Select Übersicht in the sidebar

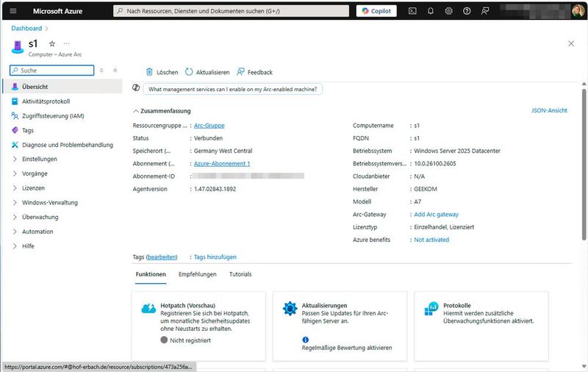click(x=62, y=87)
